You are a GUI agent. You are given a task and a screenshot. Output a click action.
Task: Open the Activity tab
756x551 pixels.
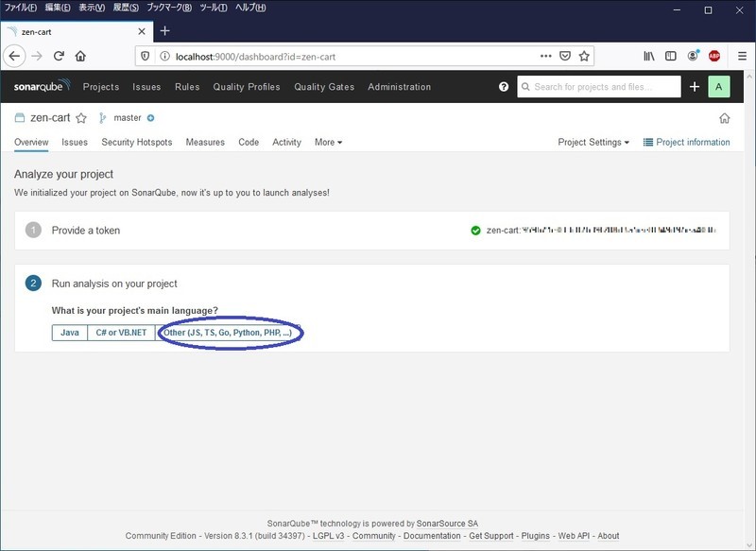[287, 142]
